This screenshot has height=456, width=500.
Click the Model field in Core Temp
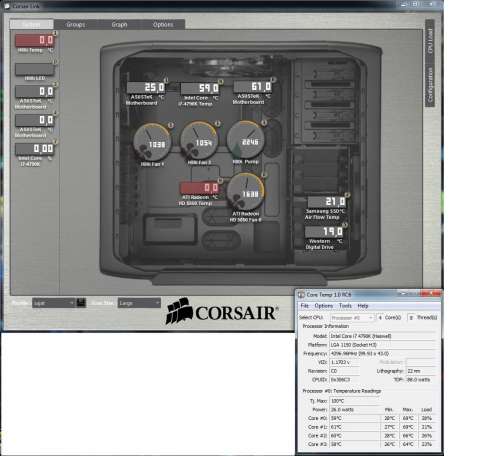383,336
